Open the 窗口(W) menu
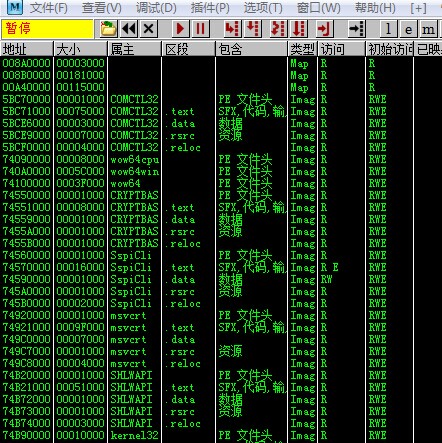This screenshot has width=442, height=443. click(319, 8)
